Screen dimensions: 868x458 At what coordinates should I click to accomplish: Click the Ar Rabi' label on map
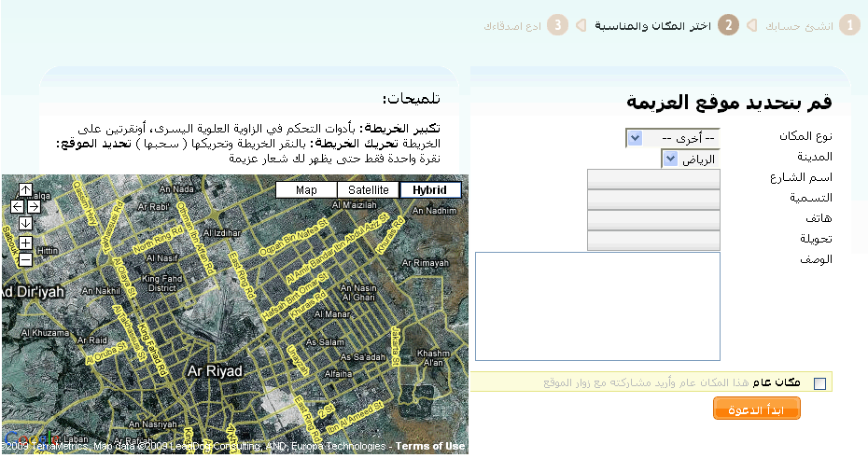coord(153,206)
